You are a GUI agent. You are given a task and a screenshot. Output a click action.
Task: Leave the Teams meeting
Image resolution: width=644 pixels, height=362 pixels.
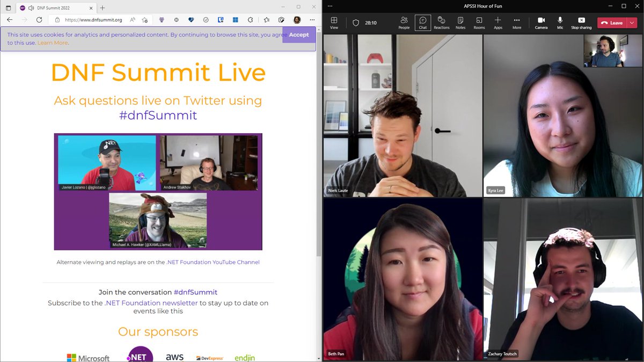[612, 23]
